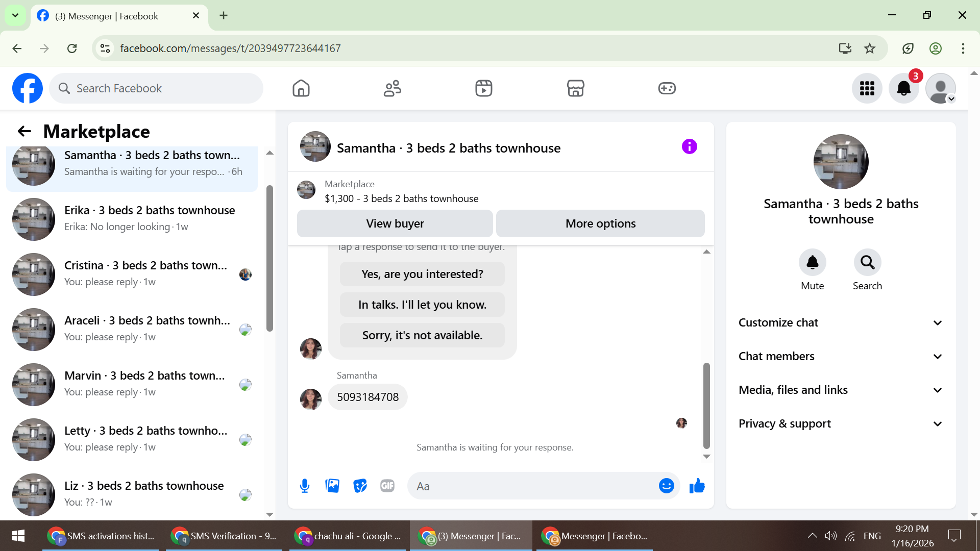Click the chat messages vertical scrollbar
Screen dimensions: 980x551
pyautogui.click(x=706, y=405)
